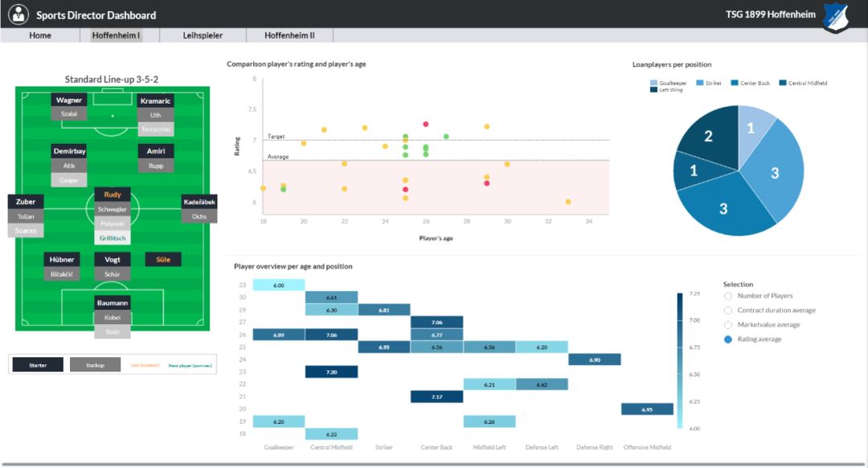Click backup player Toljan

pyautogui.click(x=26, y=216)
